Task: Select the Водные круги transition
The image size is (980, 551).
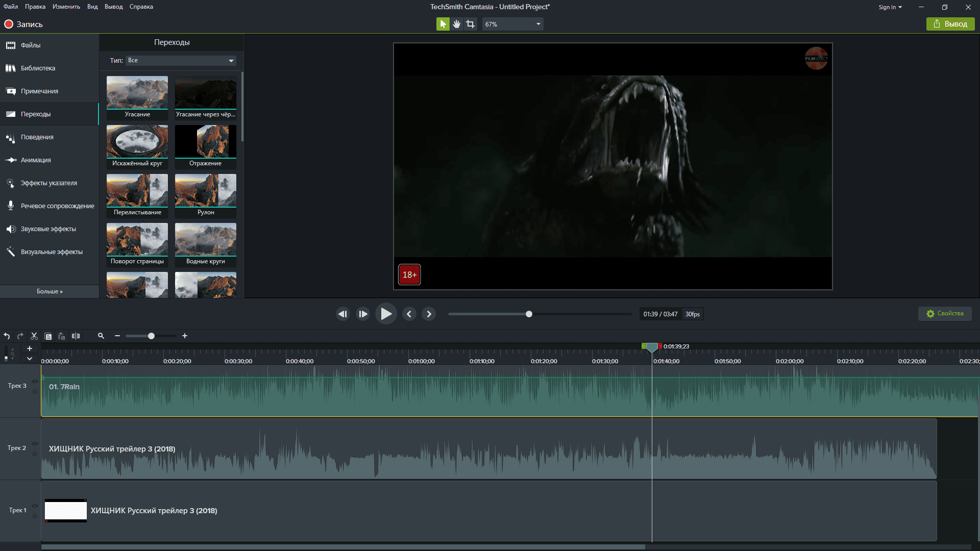Action: pos(206,244)
